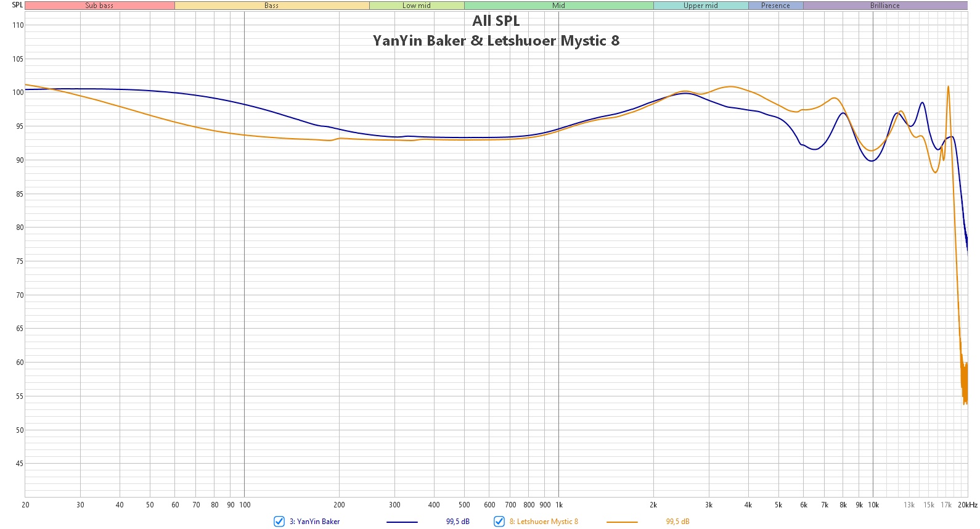Click the 95 value on the SPL axis

tap(20, 126)
